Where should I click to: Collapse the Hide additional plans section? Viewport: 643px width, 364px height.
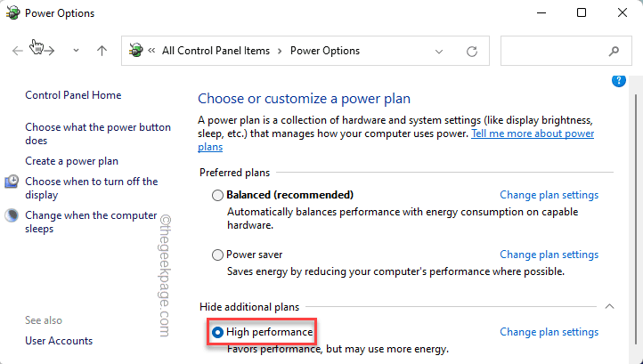point(609,306)
